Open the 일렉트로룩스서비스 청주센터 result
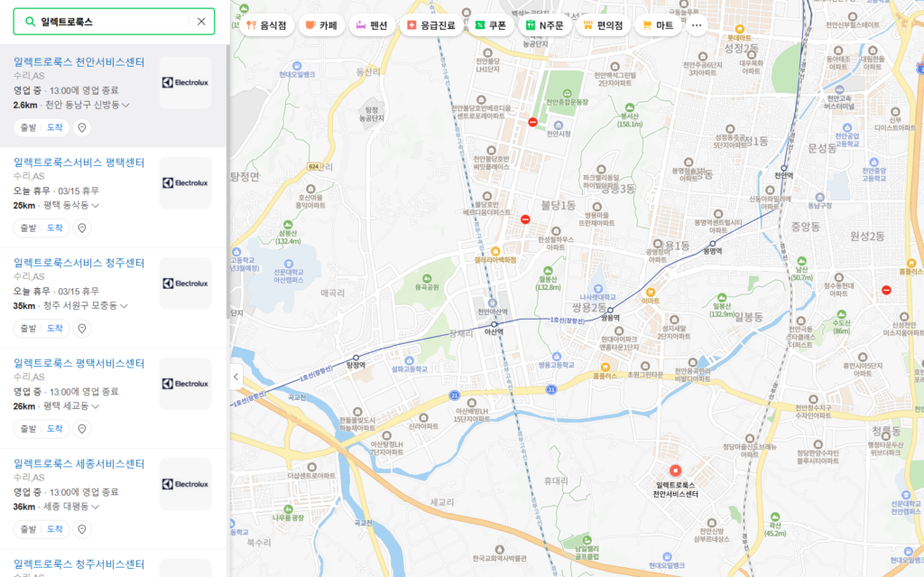The height and width of the screenshot is (577, 924). [79, 263]
